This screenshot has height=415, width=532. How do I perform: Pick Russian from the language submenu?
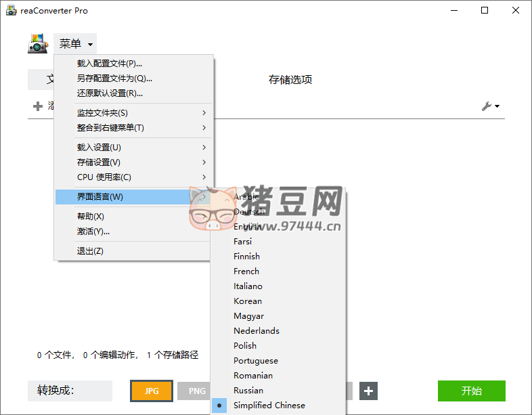coord(248,391)
